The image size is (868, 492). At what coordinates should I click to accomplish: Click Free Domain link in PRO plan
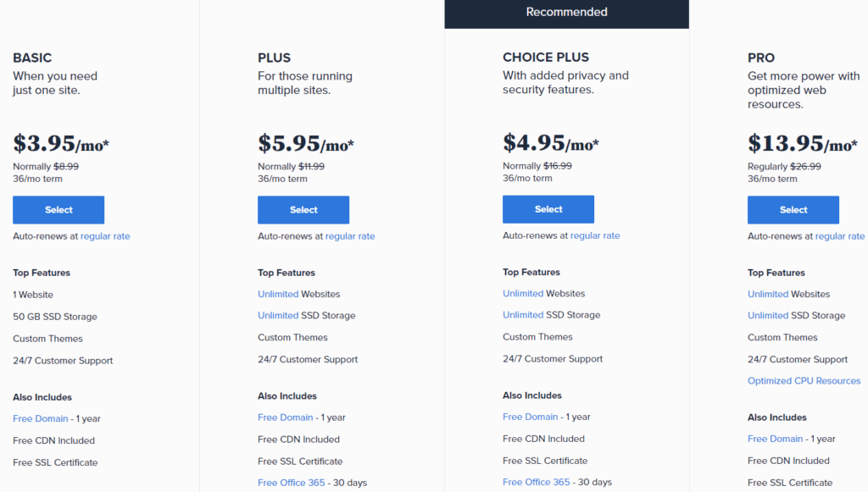click(x=775, y=439)
